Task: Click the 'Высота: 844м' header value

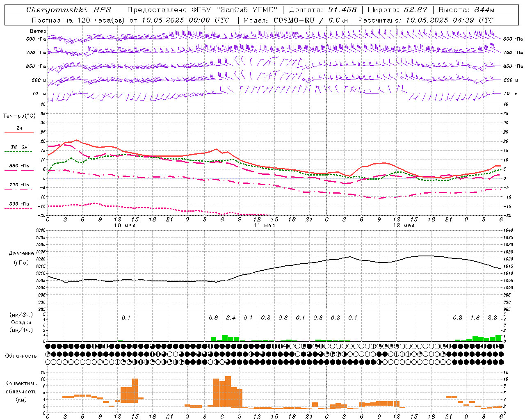Action: pos(466,10)
